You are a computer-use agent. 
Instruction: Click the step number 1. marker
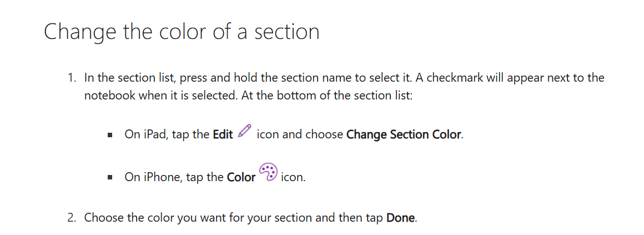(x=72, y=77)
